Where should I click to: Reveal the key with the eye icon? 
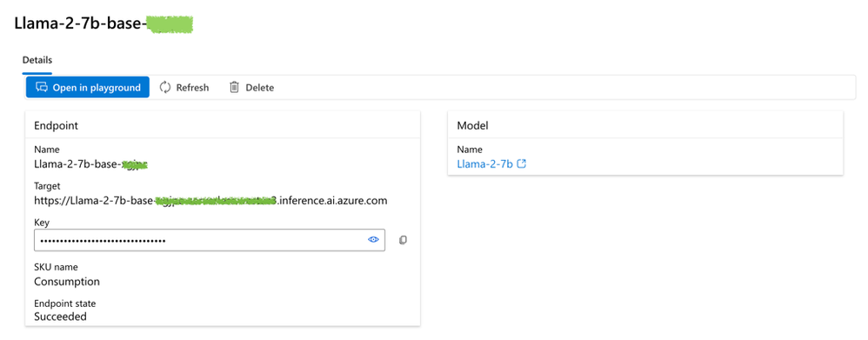pos(373,240)
